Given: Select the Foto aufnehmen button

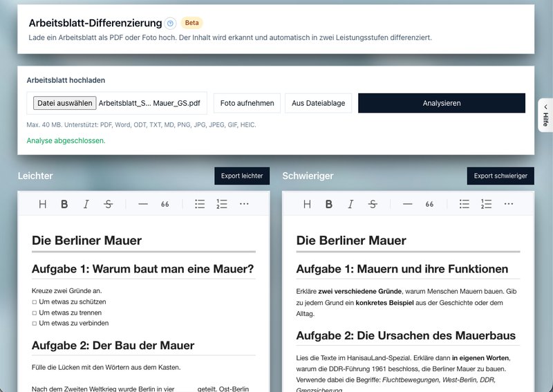Looking at the screenshot, I should point(247,103).
